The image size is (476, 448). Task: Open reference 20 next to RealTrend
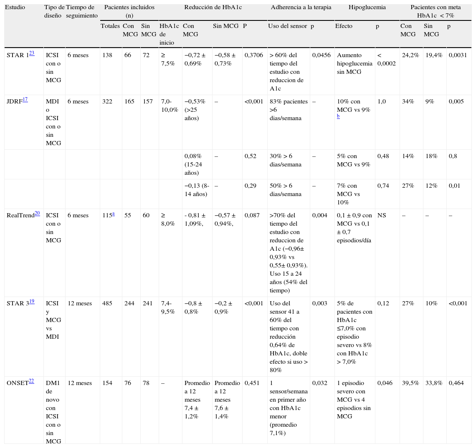[x=37, y=213]
